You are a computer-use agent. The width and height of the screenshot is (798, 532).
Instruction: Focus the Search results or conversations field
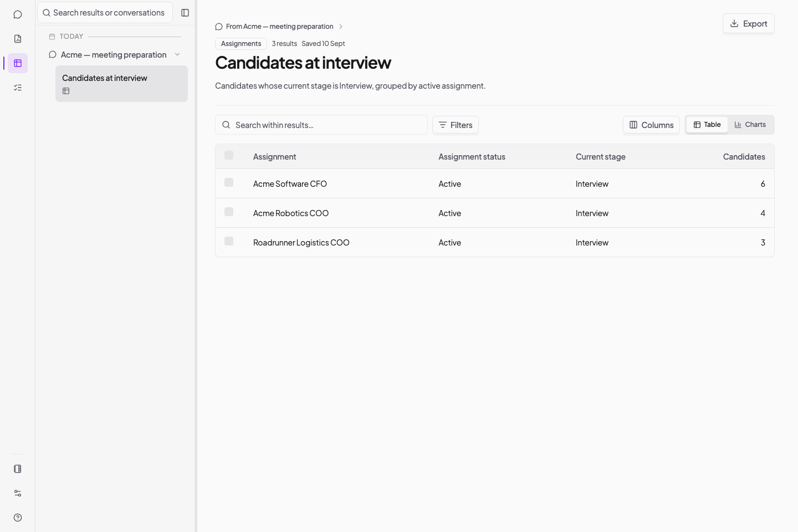click(105, 13)
